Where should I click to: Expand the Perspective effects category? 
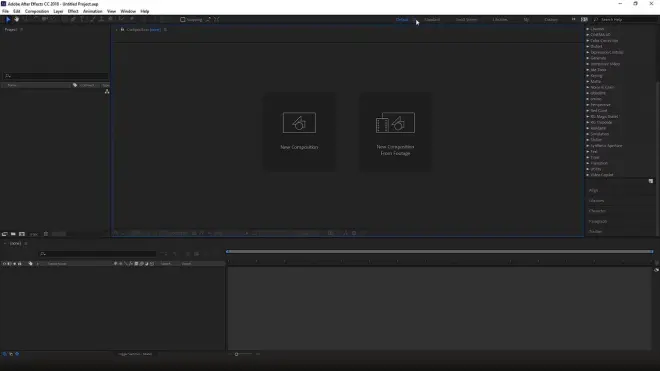pyautogui.click(x=588, y=105)
